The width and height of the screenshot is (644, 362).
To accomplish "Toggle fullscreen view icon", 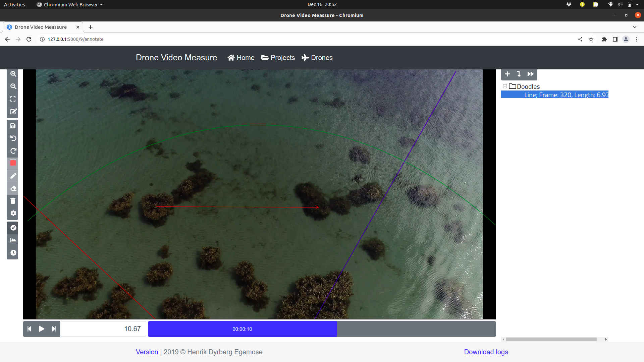I will (13, 99).
